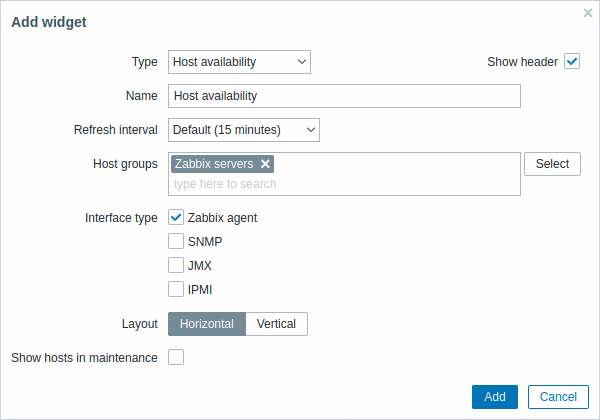The width and height of the screenshot is (600, 420).
Task: Toggle the Show header checkbox
Action: (x=572, y=62)
